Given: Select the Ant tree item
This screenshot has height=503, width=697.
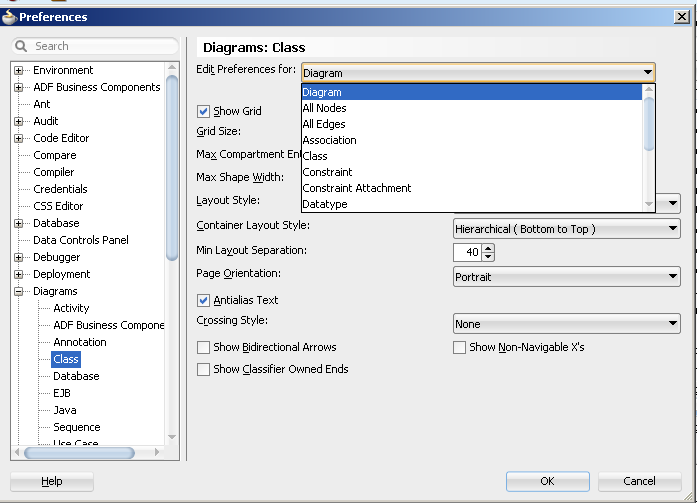Looking at the screenshot, I should click(x=42, y=104).
